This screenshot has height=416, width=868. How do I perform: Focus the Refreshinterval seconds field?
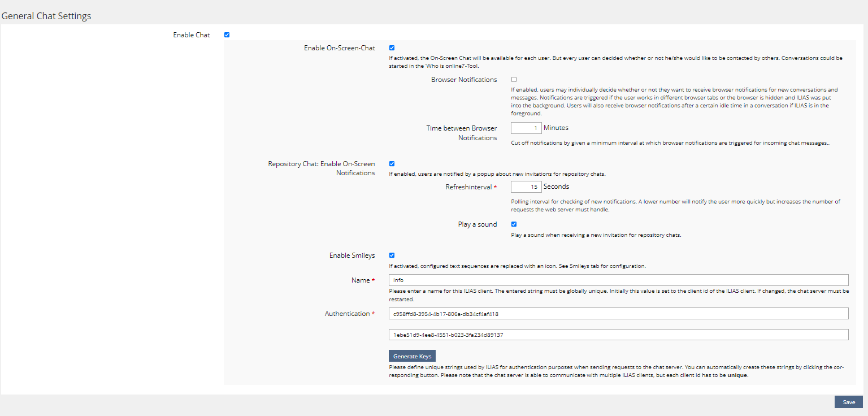point(526,187)
